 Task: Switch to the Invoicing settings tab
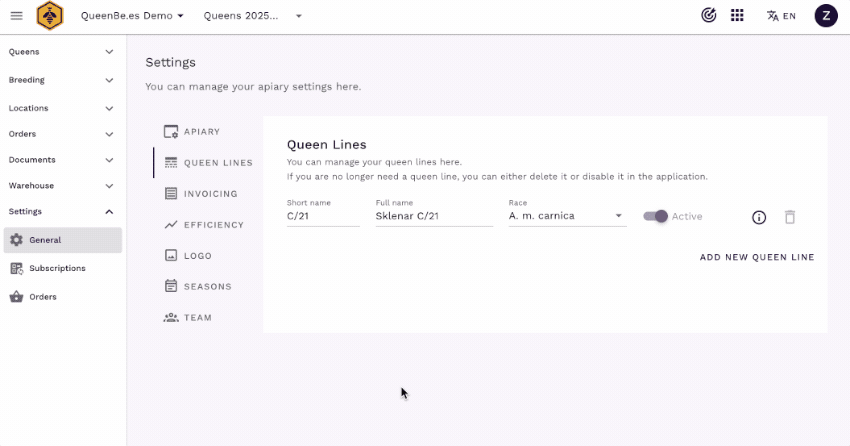201,194
